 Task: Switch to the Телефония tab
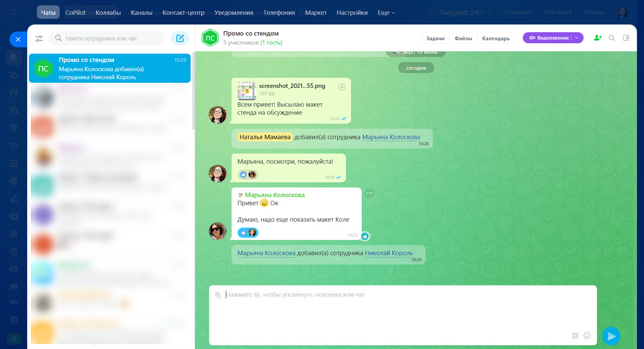coord(279,13)
